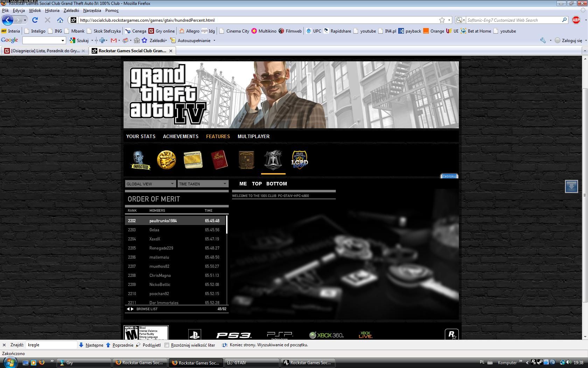Click the Xbox 360 logo in footer
The image size is (588, 368).
coord(326,335)
